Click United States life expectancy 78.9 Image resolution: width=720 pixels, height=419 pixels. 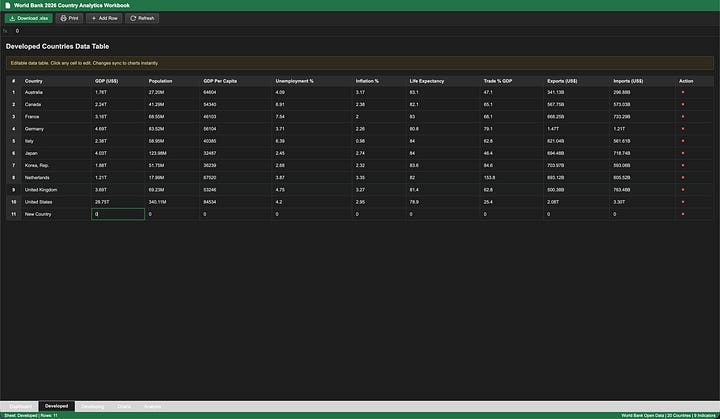pyautogui.click(x=443, y=202)
